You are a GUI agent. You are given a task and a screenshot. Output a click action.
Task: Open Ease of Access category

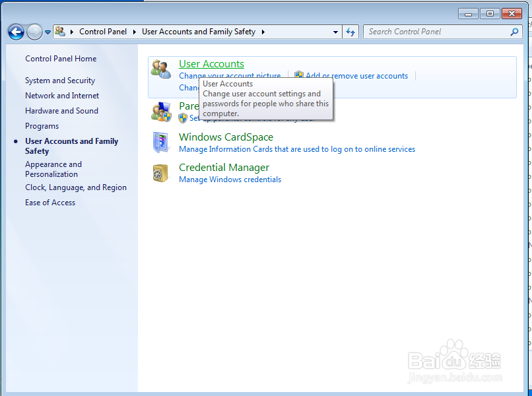[50, 203]
